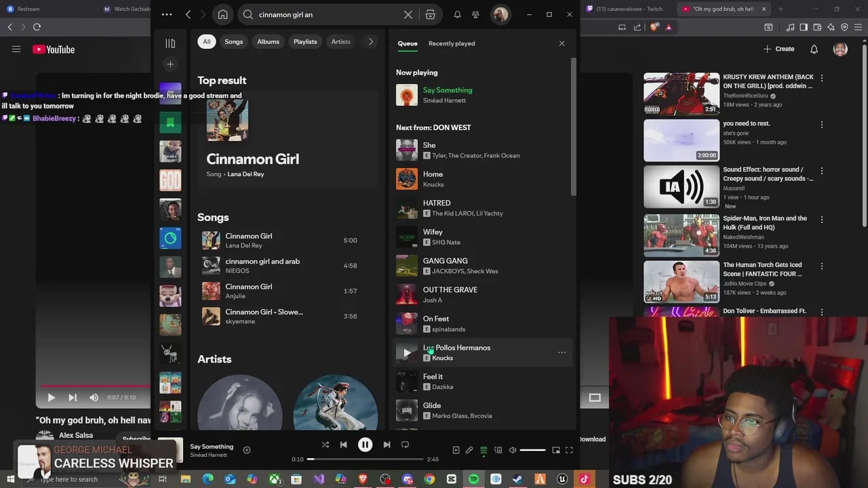Open Brave Shields icon in the address bar
This screenshot has width=868, height=488.
click(x=654, y=27)
